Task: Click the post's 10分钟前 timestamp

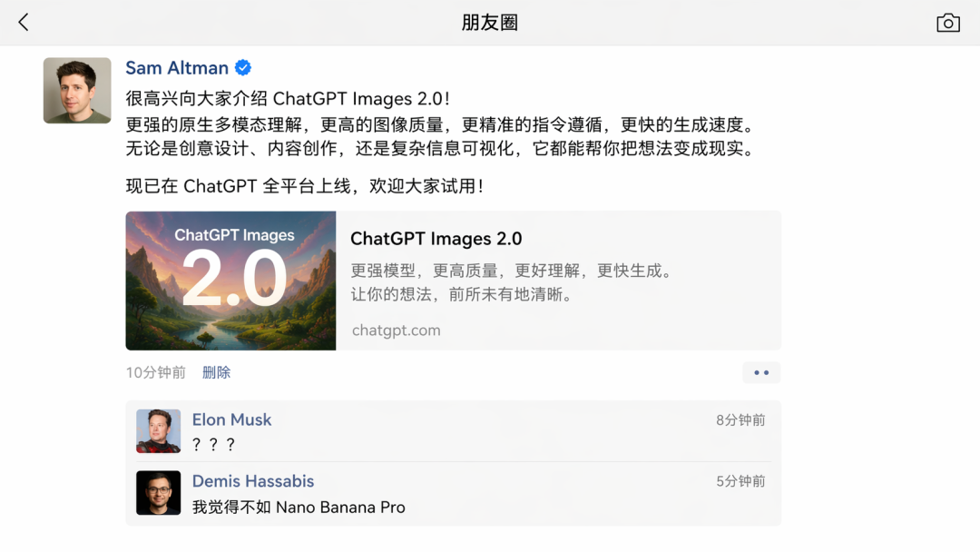Action: tap(156, 372)
